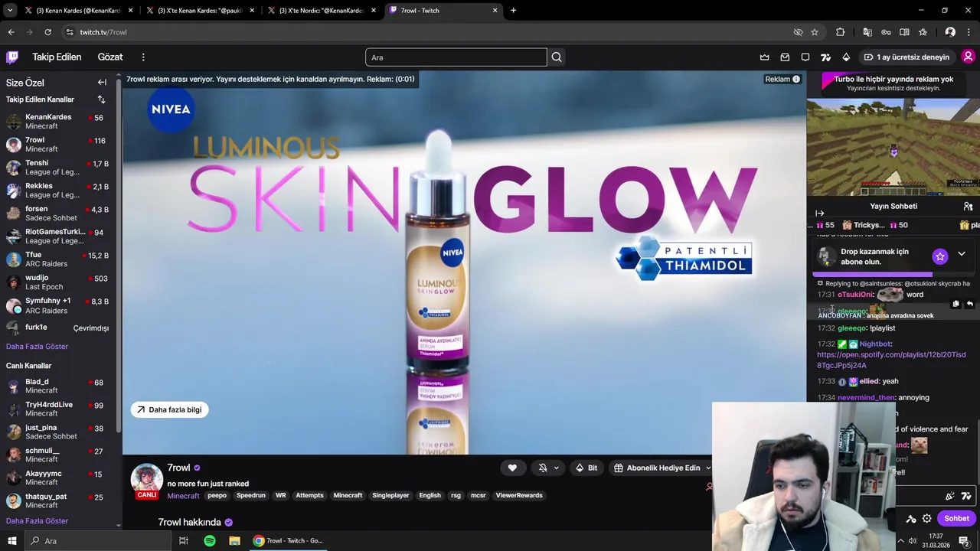Open Takip Edilen tab
Image resolution: width=980 pixels, height=551 pixels.
click(x=57, y=57)
